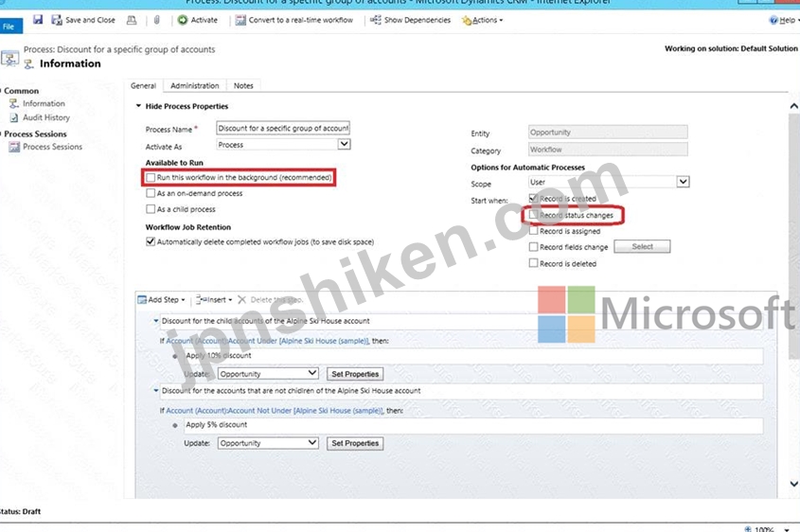Image resolution: width=800 pixels, height=532 pixels.
Task: Collapse the not children accounts step
Action: click(156, 391)
